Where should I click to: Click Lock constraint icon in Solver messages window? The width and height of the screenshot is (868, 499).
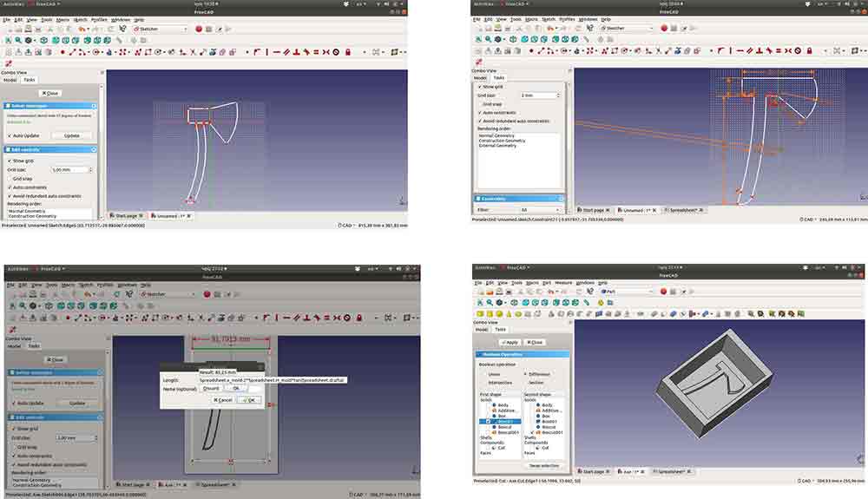pyautogui.click(x=348, y=52)
